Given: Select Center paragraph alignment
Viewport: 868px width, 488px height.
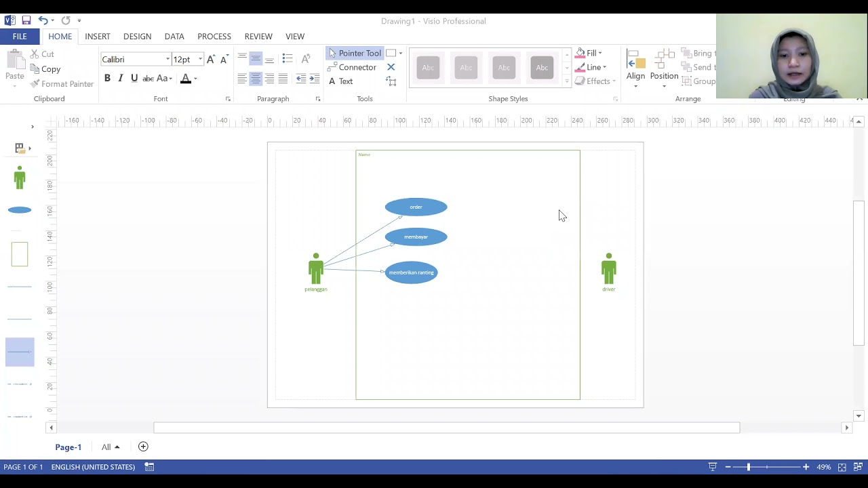Looking at the screenshot, I should coord(256,79).
